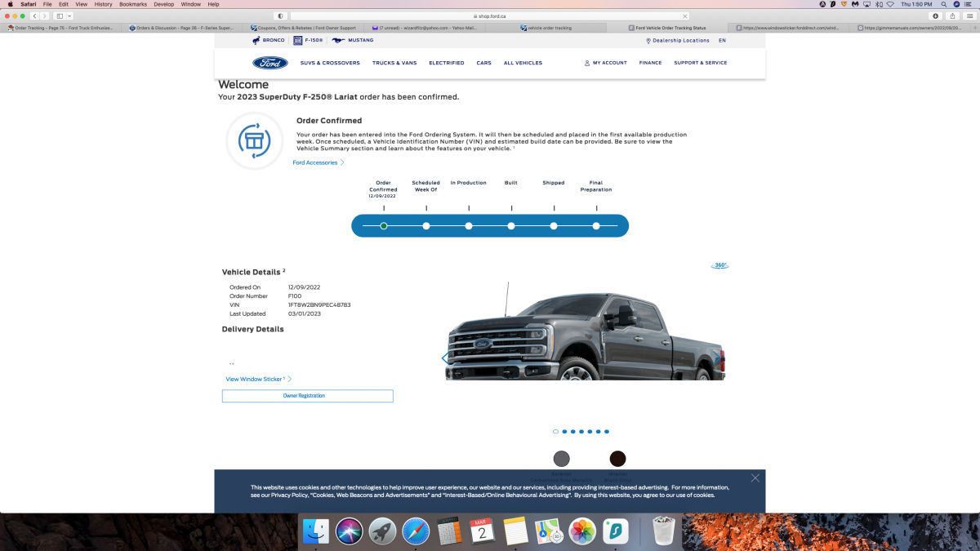This screenshot has width=980, height=551.
Task: Go forward in Safari
Action: tap(45, 16)
